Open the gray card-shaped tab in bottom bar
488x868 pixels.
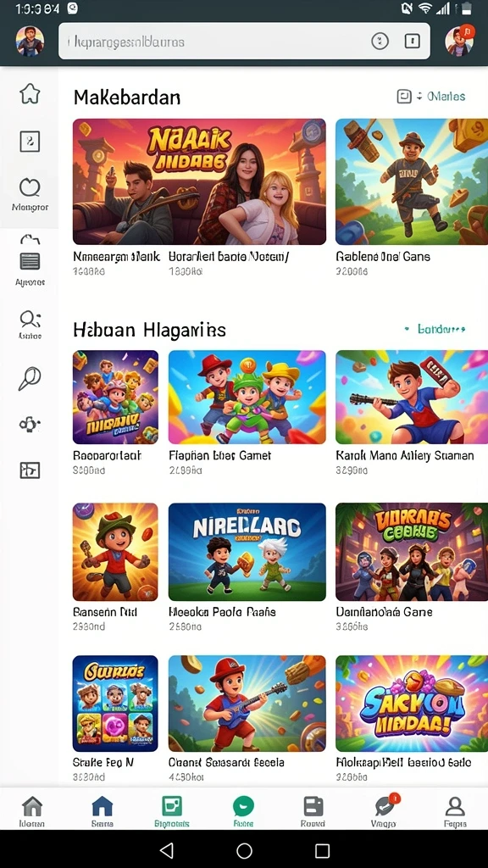click(313, 807)
